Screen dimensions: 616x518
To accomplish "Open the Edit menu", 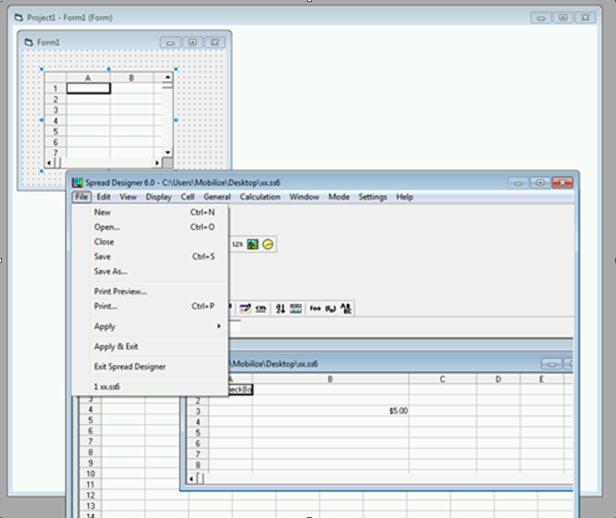I will coord(104,197).
